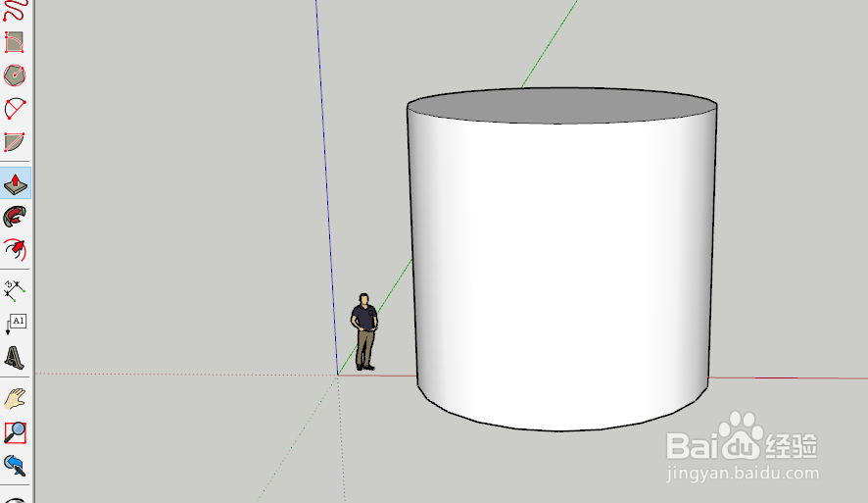
Task: Select the Freehand drawing tool
Action: click(x=15, y=10)
